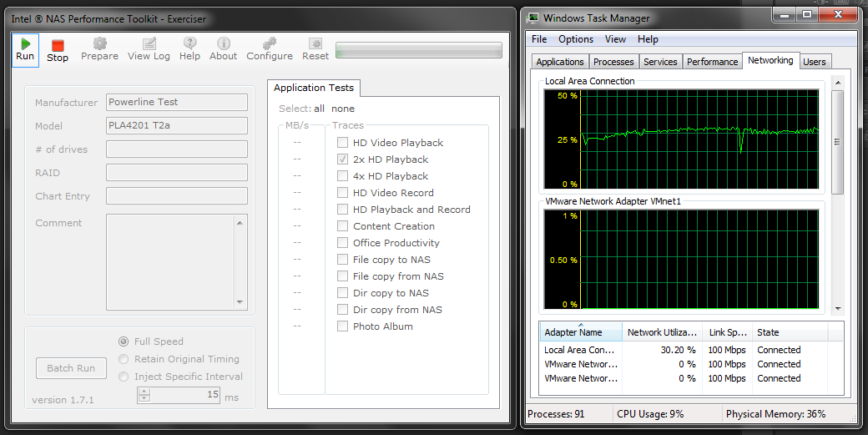Image resolution: width=868 pixels, height=435 pixels.
Task: Check HD Video Playback trace
Action: point(343,142)
